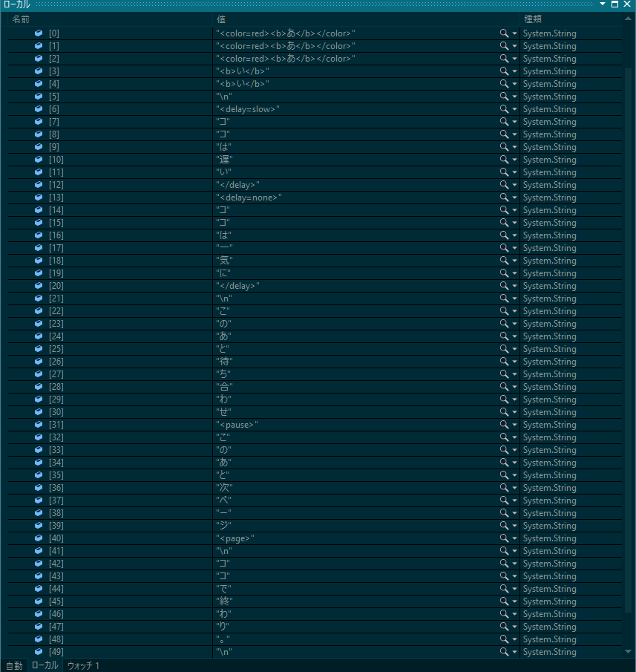636x672 pixels.
Task: Click the cube icon beside item [45]
Action: pos(39,601)
